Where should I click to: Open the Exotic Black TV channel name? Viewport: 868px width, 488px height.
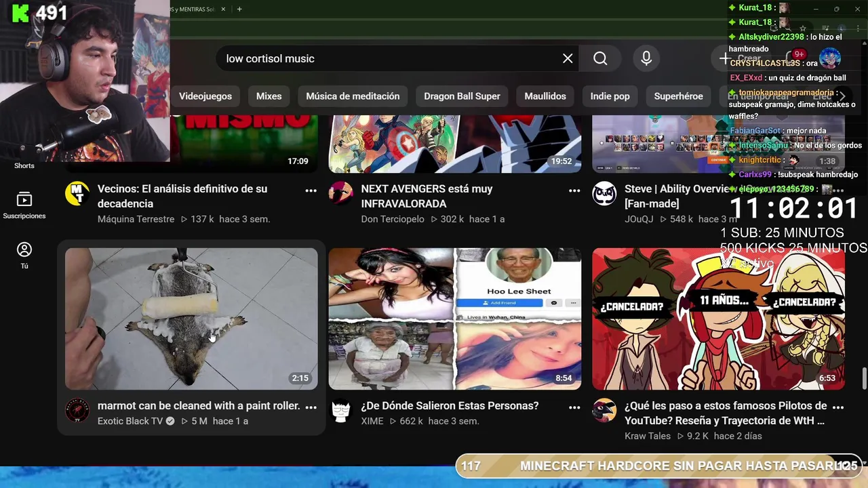131,421
